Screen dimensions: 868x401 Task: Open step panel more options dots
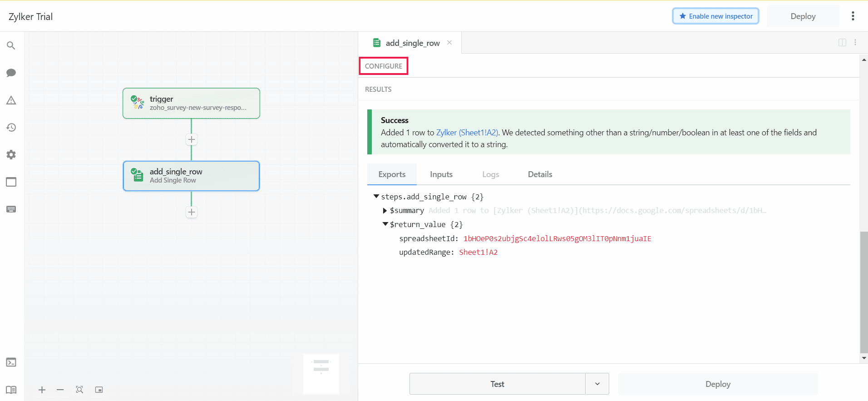(855, 42)
